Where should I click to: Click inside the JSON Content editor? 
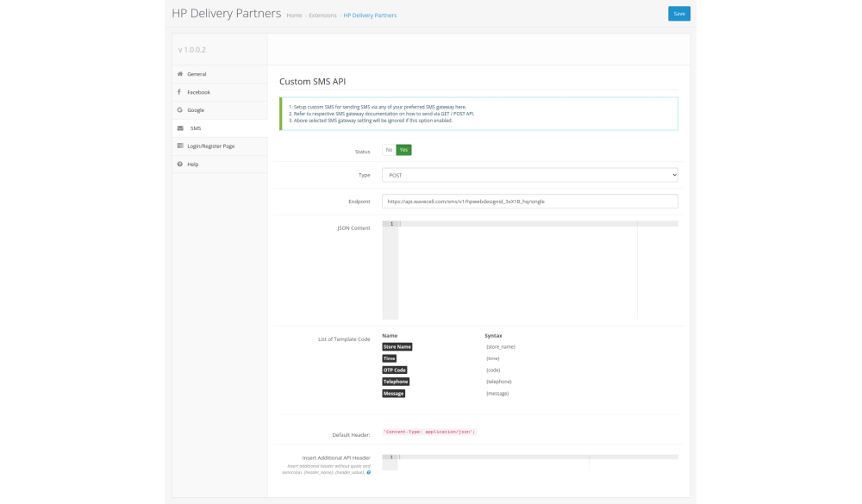point(517,271)
